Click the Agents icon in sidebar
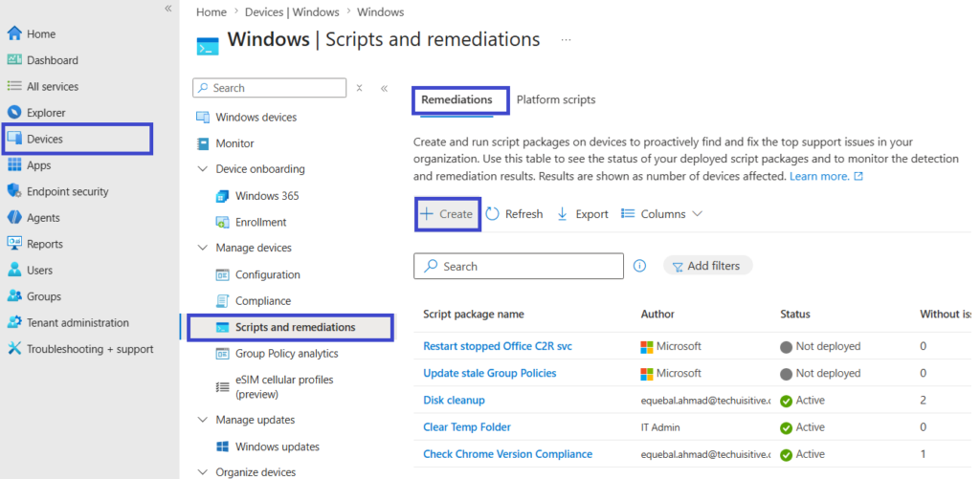This screenshot has height=479, width=980. coord(14,217)
